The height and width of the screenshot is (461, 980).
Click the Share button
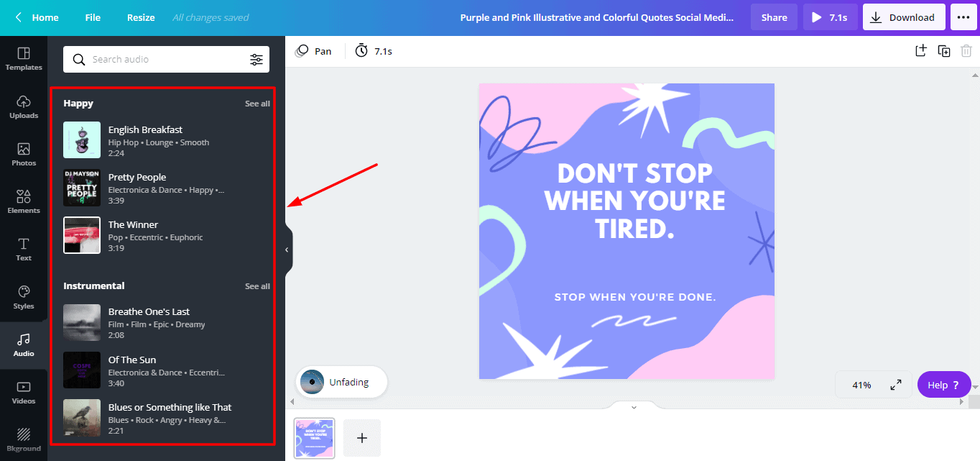click(774, 17)
